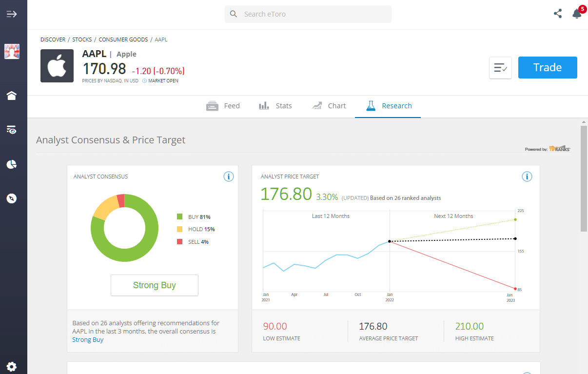This screenshot has height=374, width=588.
Task: Switch to the Feed tab
Action: 223,106
